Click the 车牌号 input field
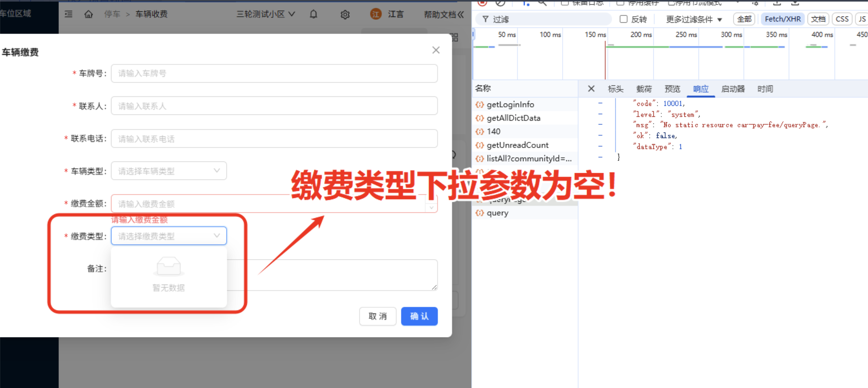The height and width of the screenshot is (388, 868). (x=274, y=73)
